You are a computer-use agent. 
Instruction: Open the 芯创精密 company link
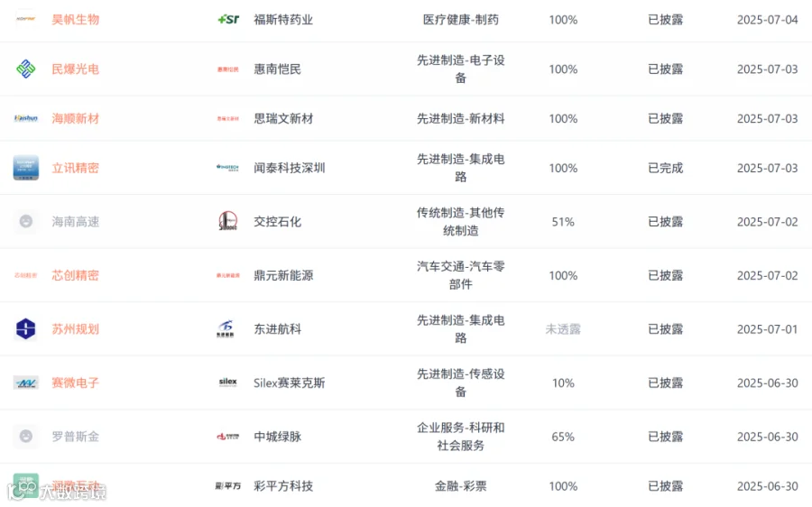tap(75, 275)
